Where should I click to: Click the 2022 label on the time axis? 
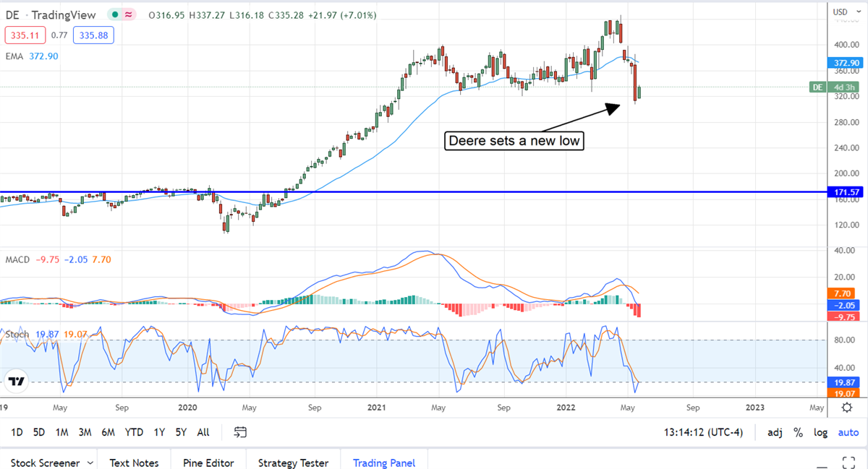(x=566, y=407)
